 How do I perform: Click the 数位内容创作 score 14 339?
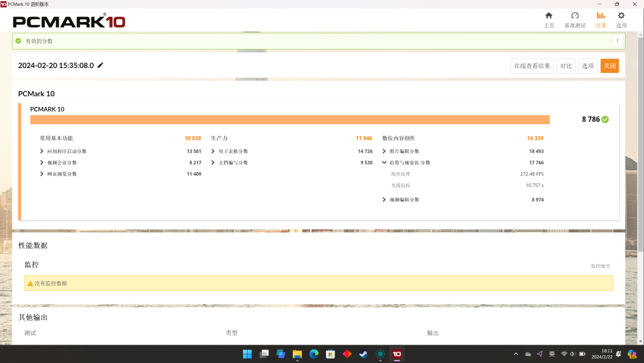(535, 138)
